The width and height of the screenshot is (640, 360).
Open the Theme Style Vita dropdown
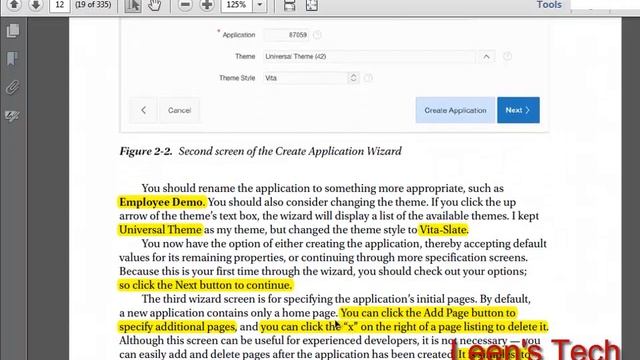click(x=311, y=78)
